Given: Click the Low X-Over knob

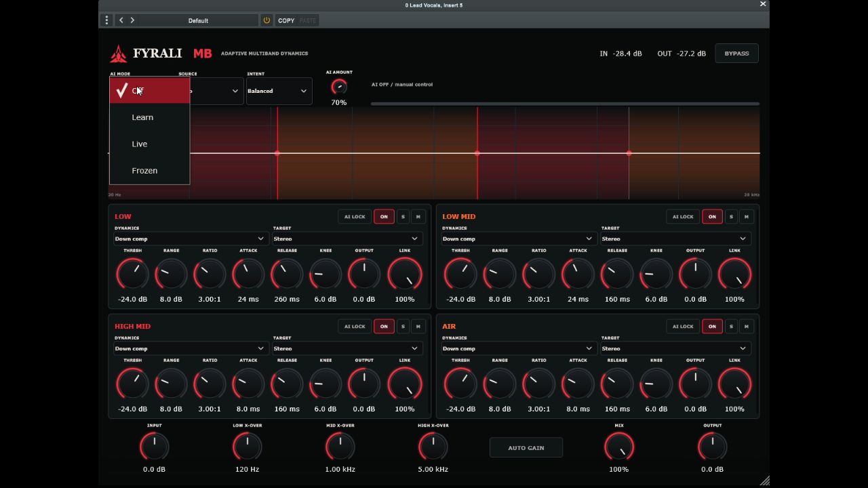Looking at the screenshot, I should (247, 447).
